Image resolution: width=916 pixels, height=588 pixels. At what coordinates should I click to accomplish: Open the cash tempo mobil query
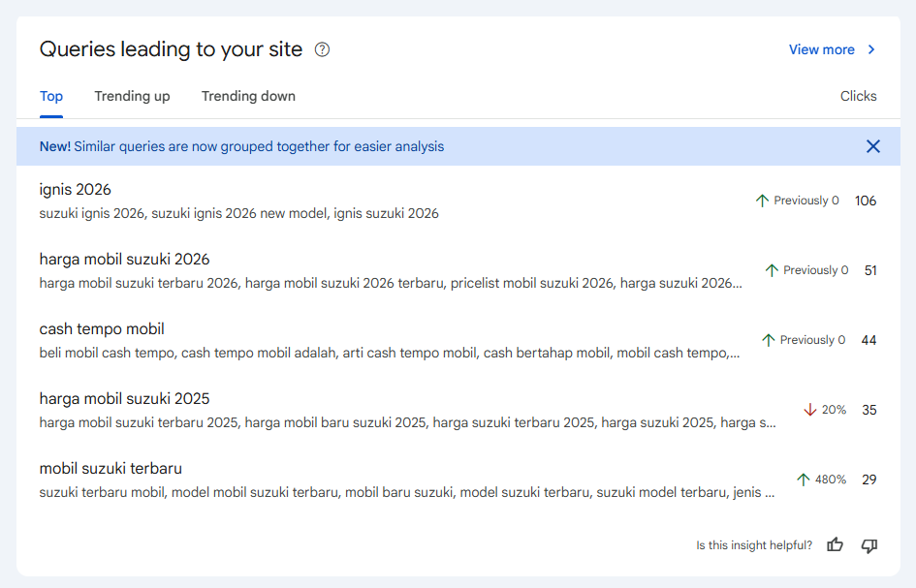point(102,329)
